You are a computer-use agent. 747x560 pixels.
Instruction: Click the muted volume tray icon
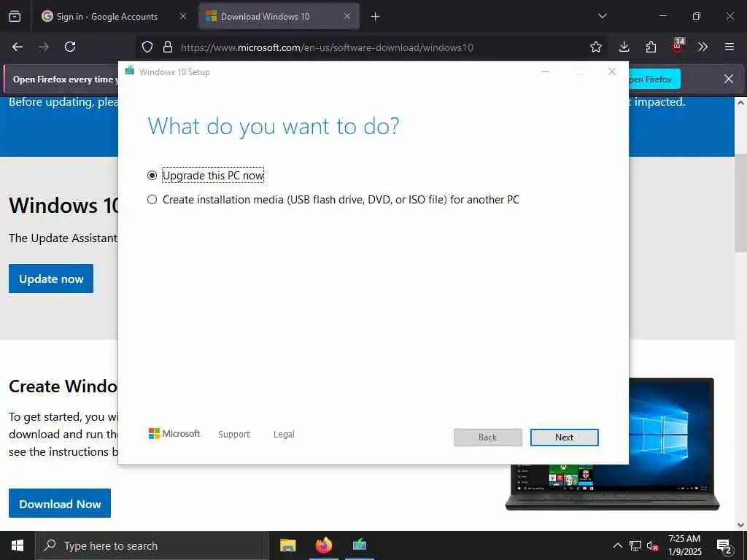653,545
